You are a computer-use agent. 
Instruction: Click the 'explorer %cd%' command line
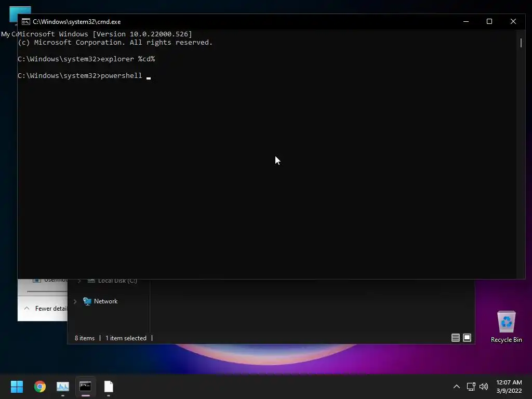(86, 59)
